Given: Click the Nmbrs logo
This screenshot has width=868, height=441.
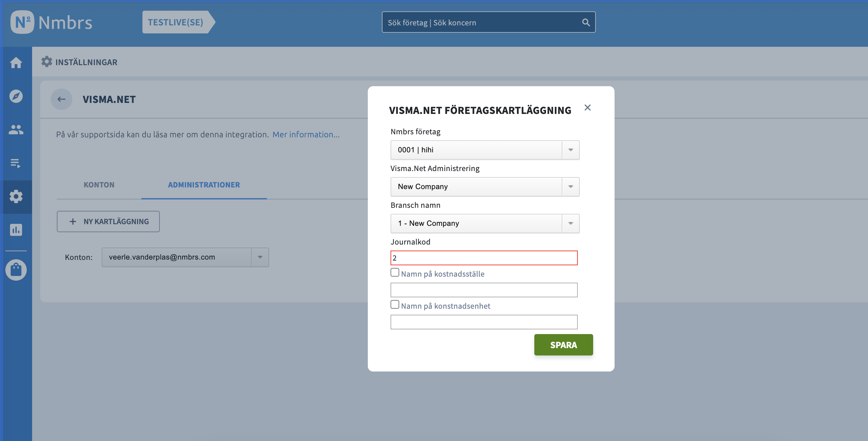Looking at the screenshot, I should click(x=51, y=22).
